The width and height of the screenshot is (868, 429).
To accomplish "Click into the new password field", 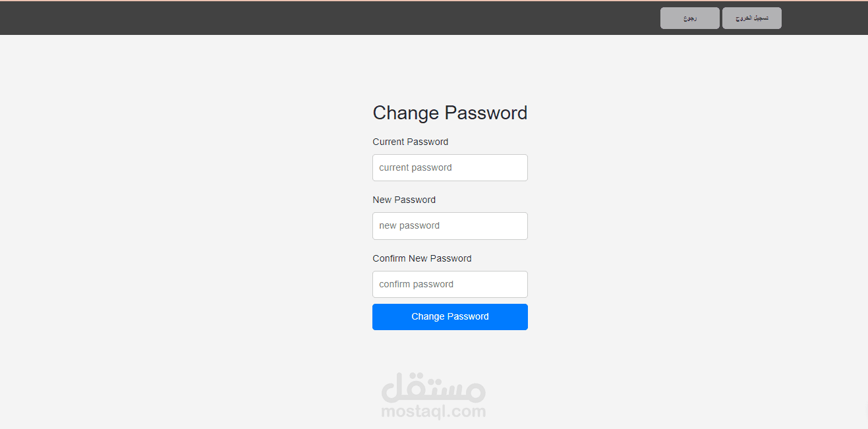I will (x=449, y=226).
